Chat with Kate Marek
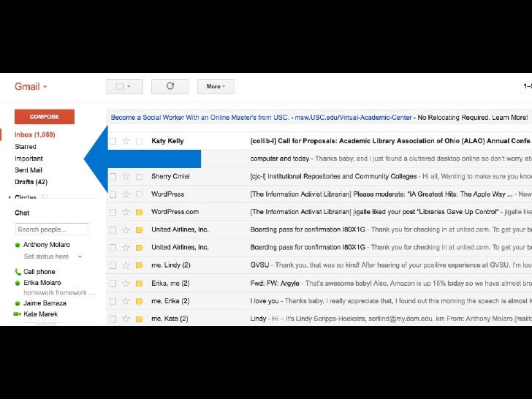Viewport: 532px width, 399px height. [40, 314]
